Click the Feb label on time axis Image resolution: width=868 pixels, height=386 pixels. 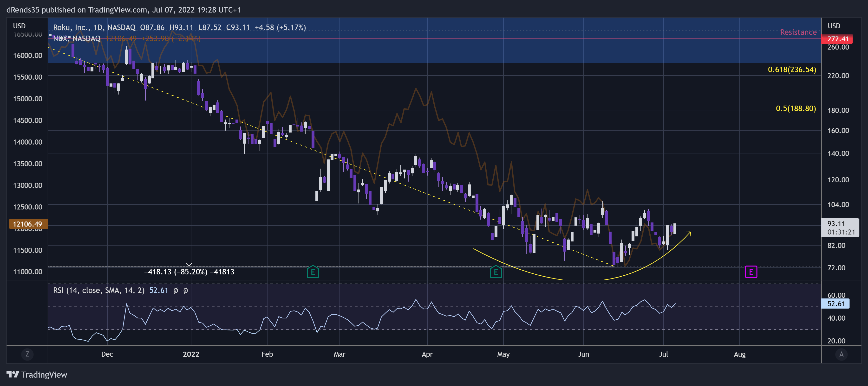267,354
